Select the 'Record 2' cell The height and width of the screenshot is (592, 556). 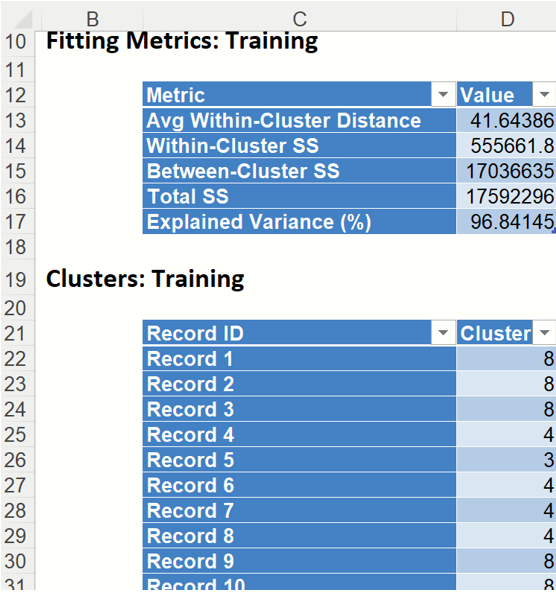coord(299,384)
